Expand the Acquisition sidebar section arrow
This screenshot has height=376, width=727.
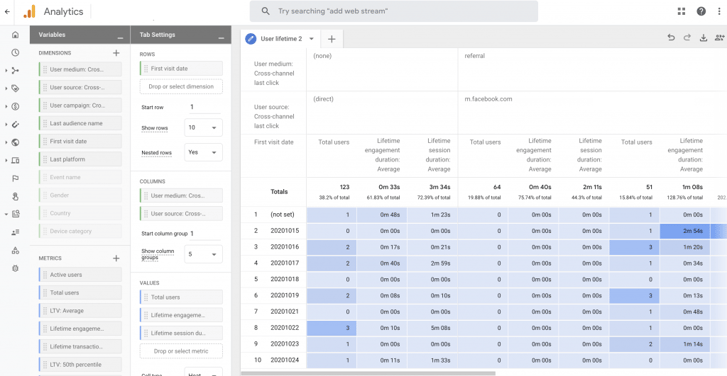coord(6,70)
